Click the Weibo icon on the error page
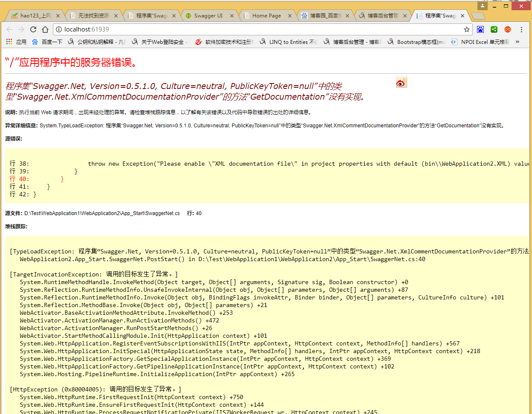 (401, 82)
